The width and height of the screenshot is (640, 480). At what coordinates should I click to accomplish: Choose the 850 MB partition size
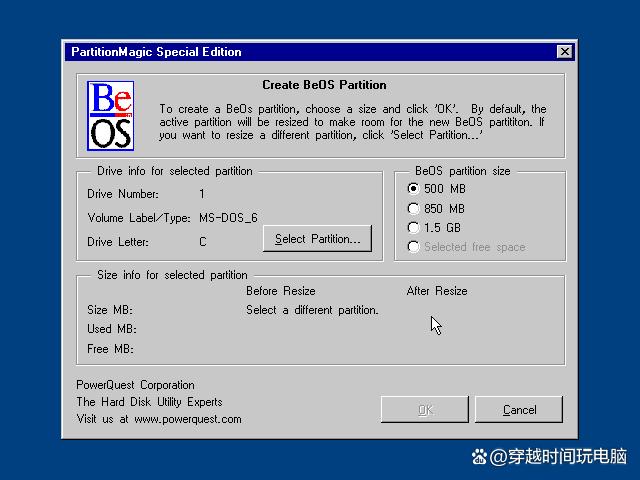tap(436, 209)
